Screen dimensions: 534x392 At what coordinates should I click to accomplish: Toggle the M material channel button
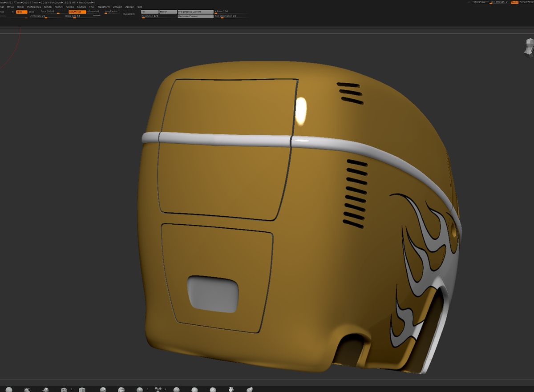tap(12, 12)
